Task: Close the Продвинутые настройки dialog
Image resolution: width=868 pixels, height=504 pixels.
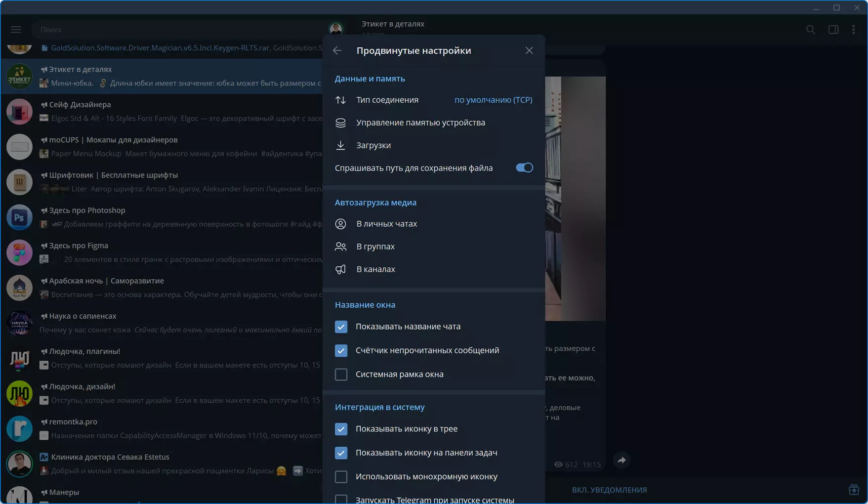Action: click(529, 50)
